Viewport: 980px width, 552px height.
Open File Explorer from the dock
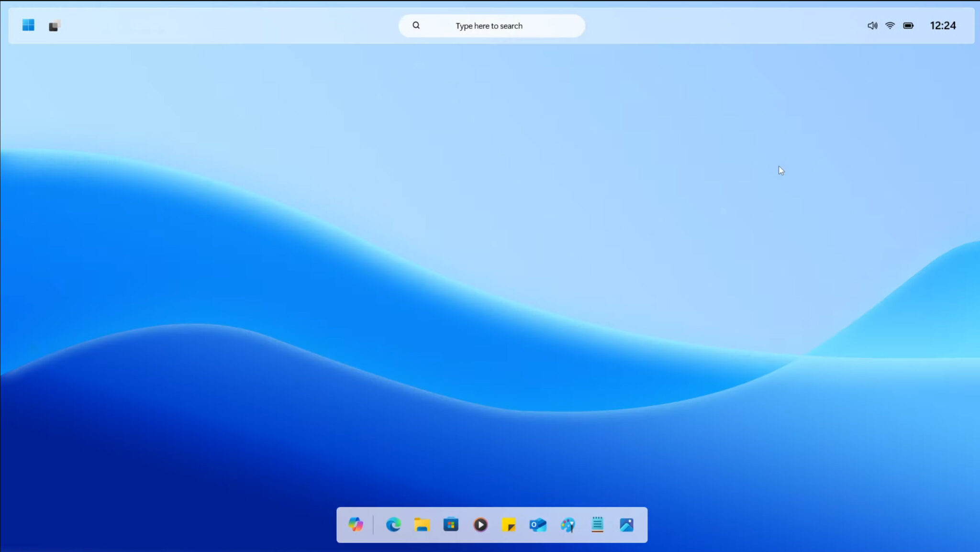(x=422, y=525)
